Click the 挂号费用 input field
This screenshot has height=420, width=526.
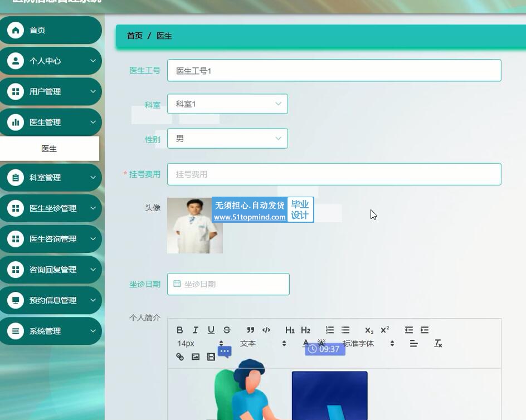click(334, 174)
